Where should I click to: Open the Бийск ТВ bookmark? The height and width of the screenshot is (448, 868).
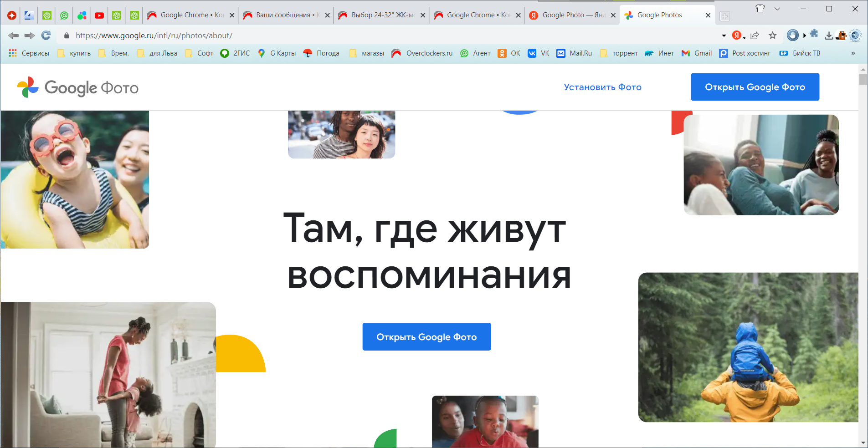(800, 53)
